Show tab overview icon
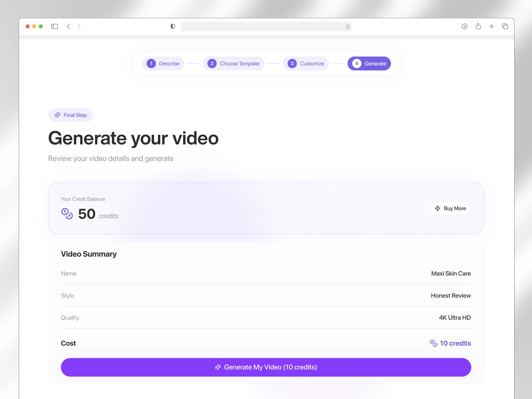The image size is (532, 399). click(505, 26)
